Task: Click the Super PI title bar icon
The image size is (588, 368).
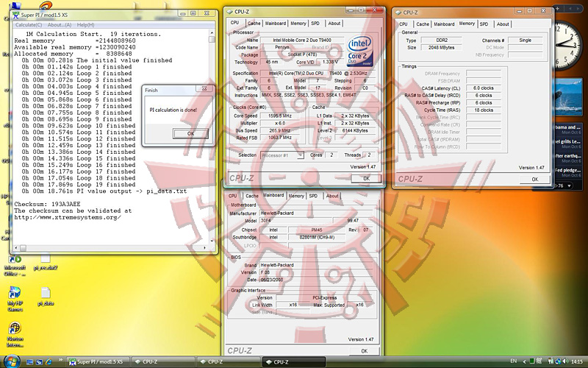Action: tap(16, 15)
